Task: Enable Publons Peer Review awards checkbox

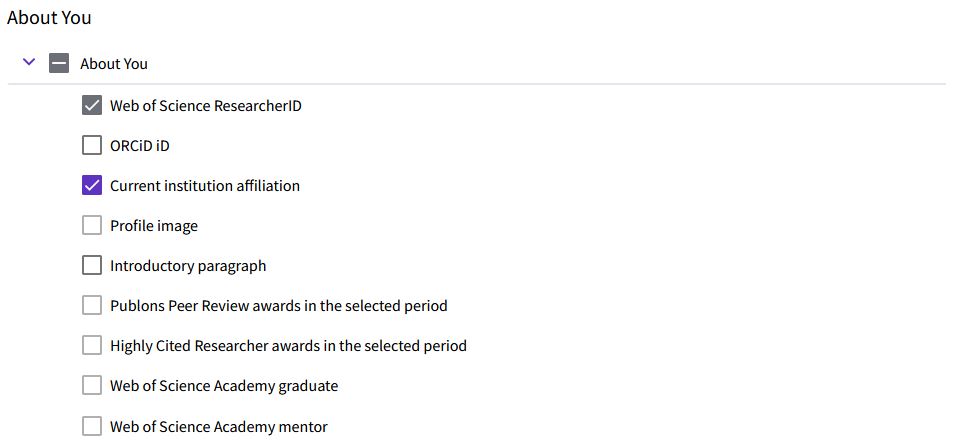Action: [92, 305]
